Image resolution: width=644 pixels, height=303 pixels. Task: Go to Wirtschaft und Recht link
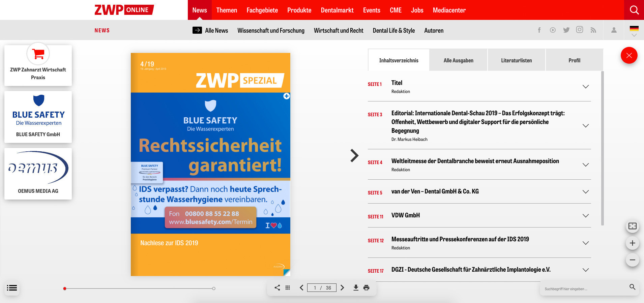339,30
